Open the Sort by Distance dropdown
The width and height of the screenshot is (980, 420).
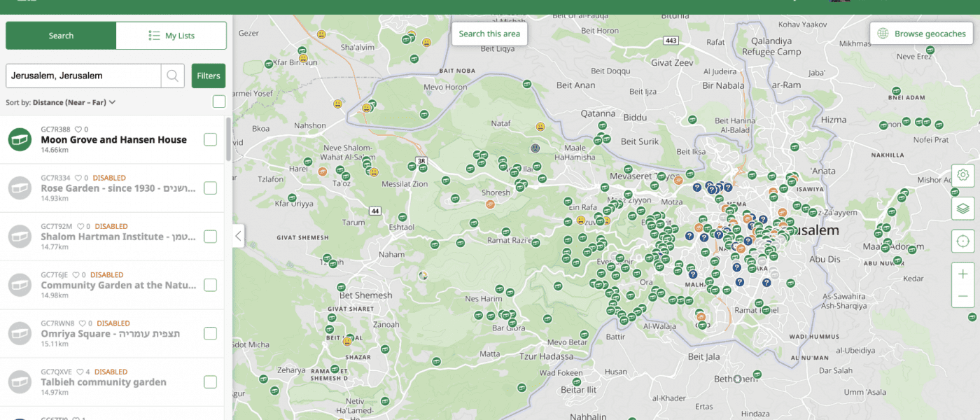coord(61,102)
